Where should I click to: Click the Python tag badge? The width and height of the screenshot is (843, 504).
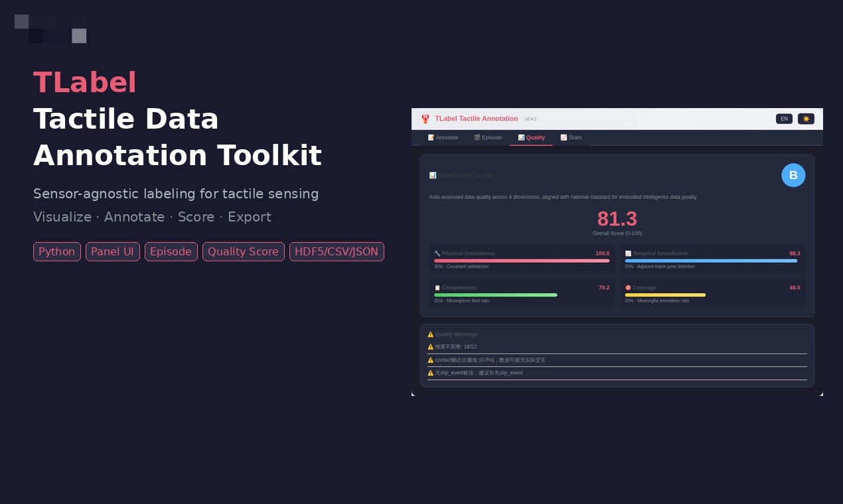(x=57, y=251)
